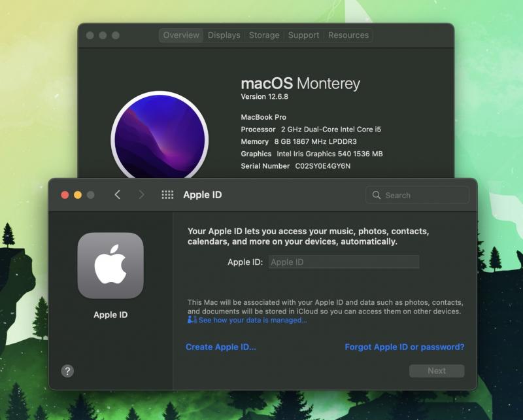This screenshot has width=523, height=420.
Task: Close the Apple ID preferences window
Action: coord(65,195)
